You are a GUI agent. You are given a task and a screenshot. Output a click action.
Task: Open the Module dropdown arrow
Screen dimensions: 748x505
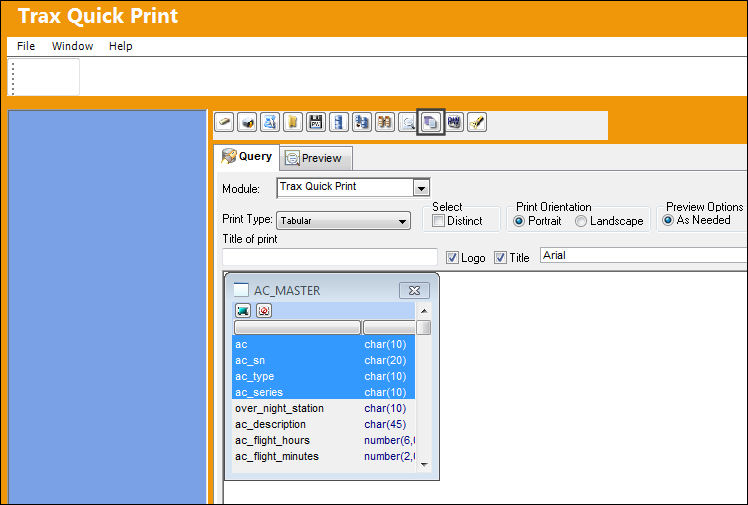(x=421, y=188)
